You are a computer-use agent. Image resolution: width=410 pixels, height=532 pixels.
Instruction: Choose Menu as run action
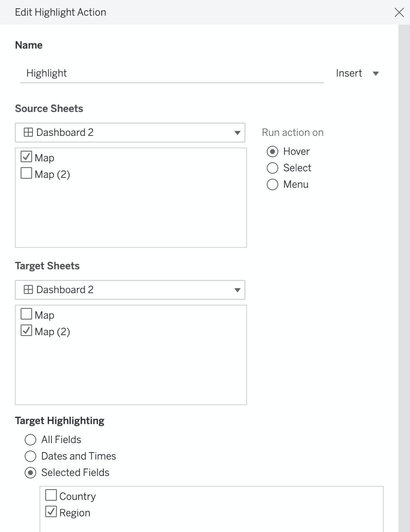point(273,185)
